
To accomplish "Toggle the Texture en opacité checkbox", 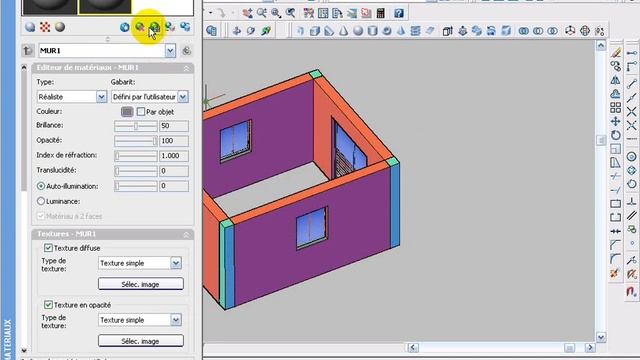I will click(48, 304).
